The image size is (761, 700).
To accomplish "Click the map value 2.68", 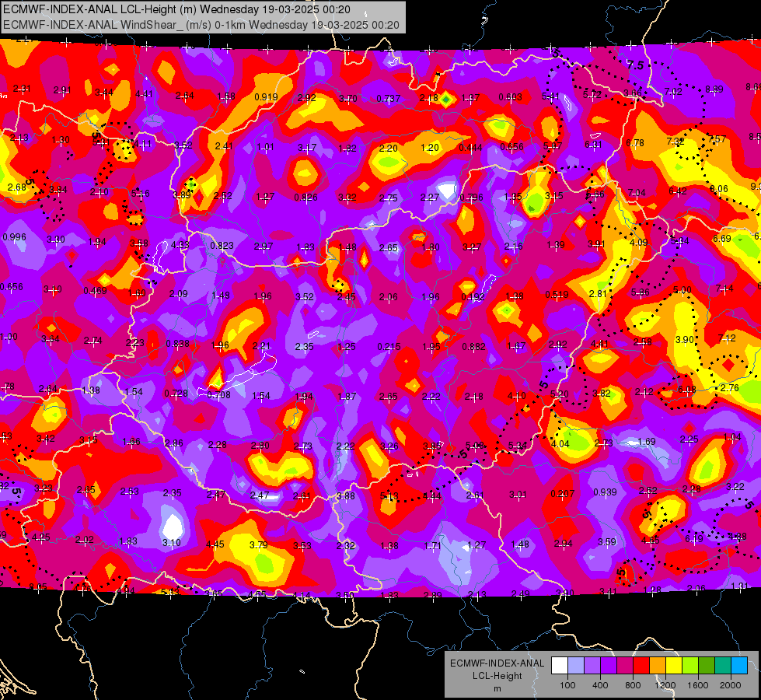I will coord(17,187).
